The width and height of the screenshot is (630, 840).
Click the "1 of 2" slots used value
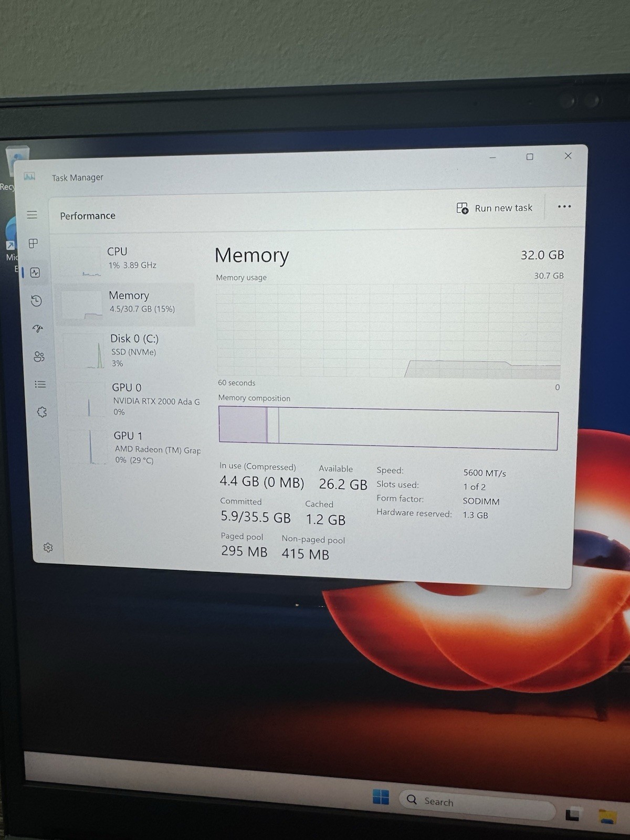[x=474, y=487]
